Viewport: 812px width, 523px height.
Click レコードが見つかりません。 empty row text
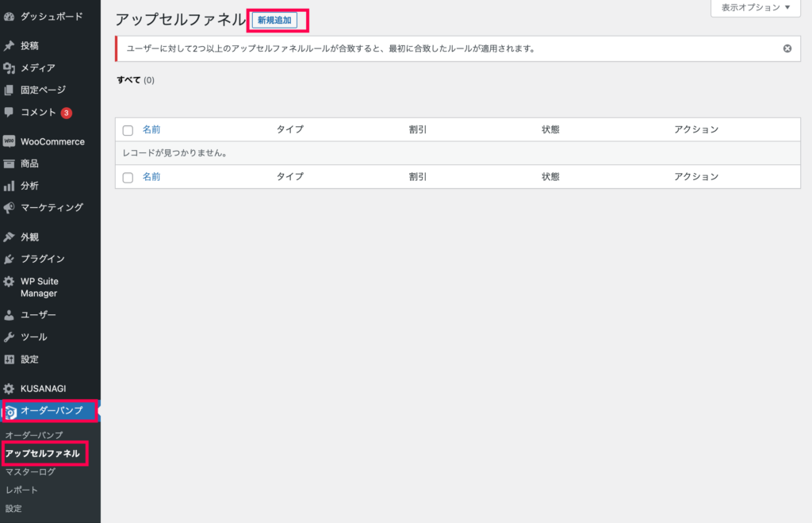click(176, 153)
